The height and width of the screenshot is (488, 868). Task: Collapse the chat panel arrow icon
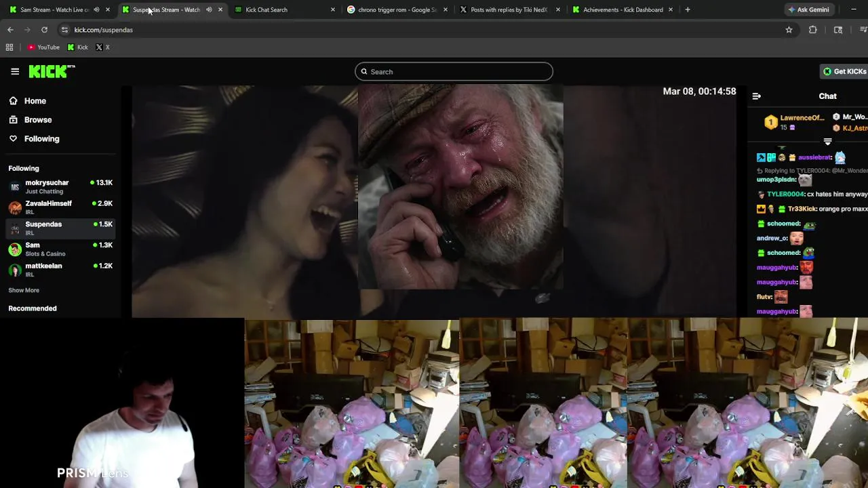(x=757, y=96)
